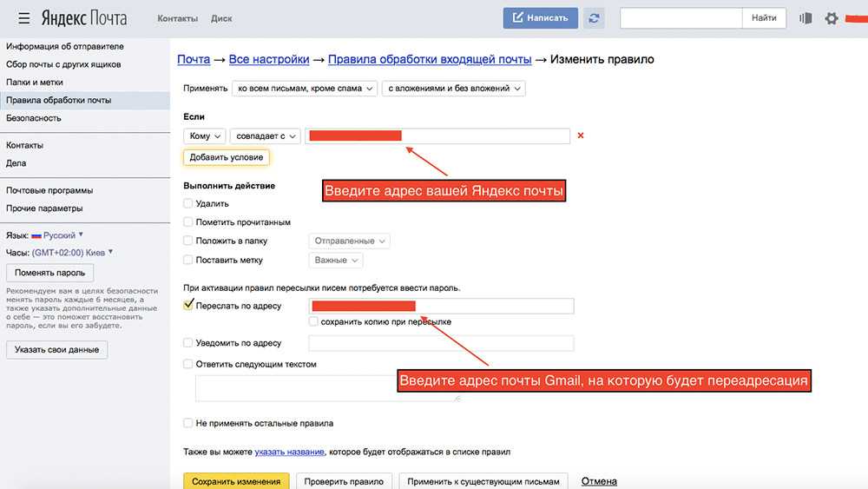Check Ответить следующим текстом checkbox

pos(188,364)
